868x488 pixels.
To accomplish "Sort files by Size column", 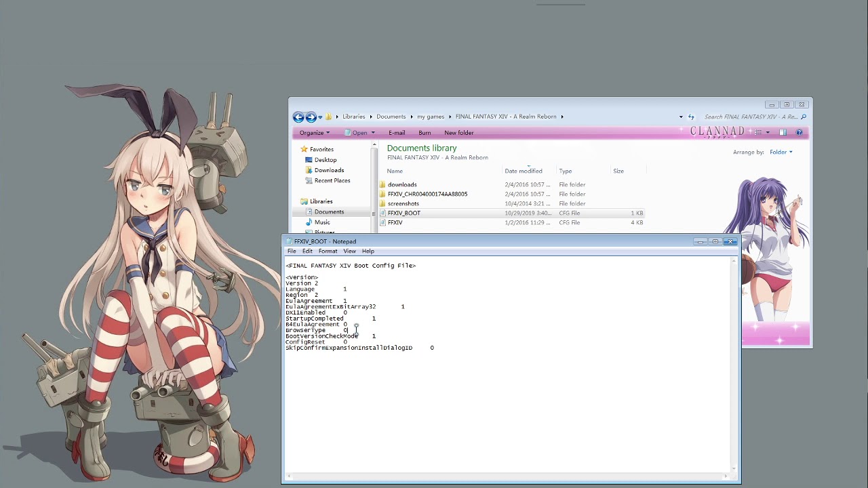I will coord(618,171).
